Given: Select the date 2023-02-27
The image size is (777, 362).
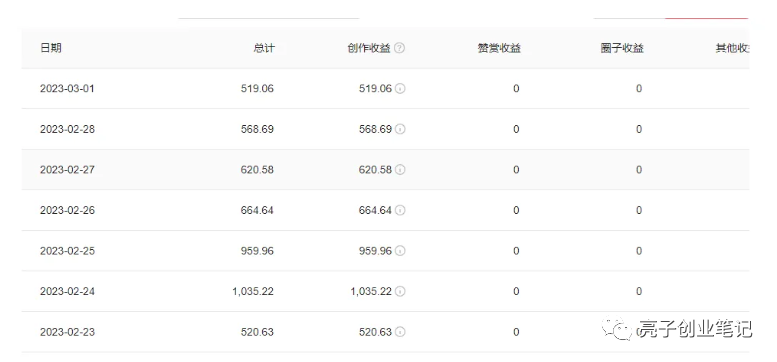Looking at the screenshot, I should pyautogui.click(x=67, y=170).
